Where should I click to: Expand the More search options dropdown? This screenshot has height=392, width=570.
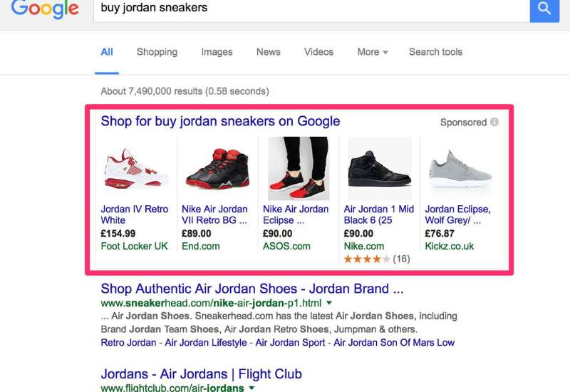pos(373,52)
